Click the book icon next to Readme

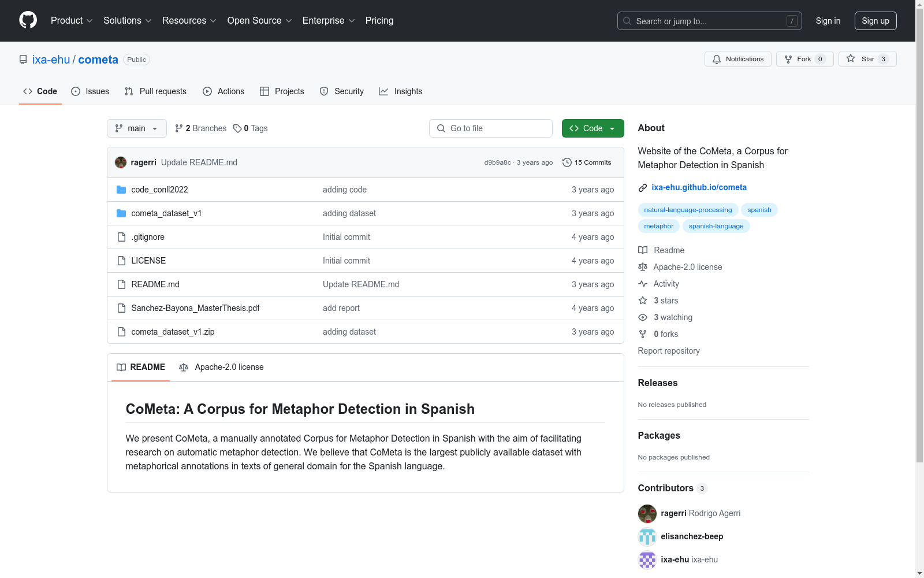pyautogui.click(x=643, y=250)
